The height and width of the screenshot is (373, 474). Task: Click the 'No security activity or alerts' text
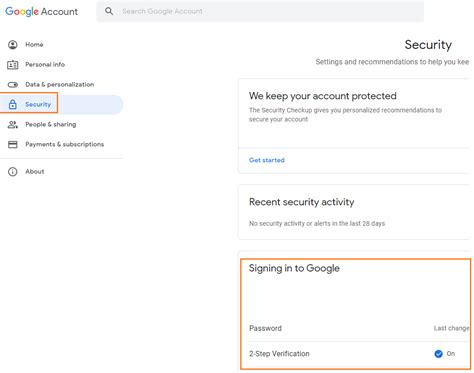coord(317,223)
